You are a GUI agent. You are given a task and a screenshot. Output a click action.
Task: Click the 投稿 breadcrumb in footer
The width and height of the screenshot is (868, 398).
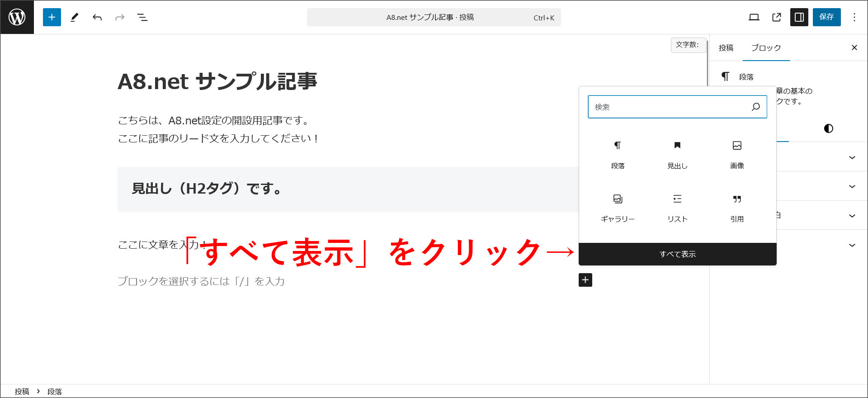(22, 392)
